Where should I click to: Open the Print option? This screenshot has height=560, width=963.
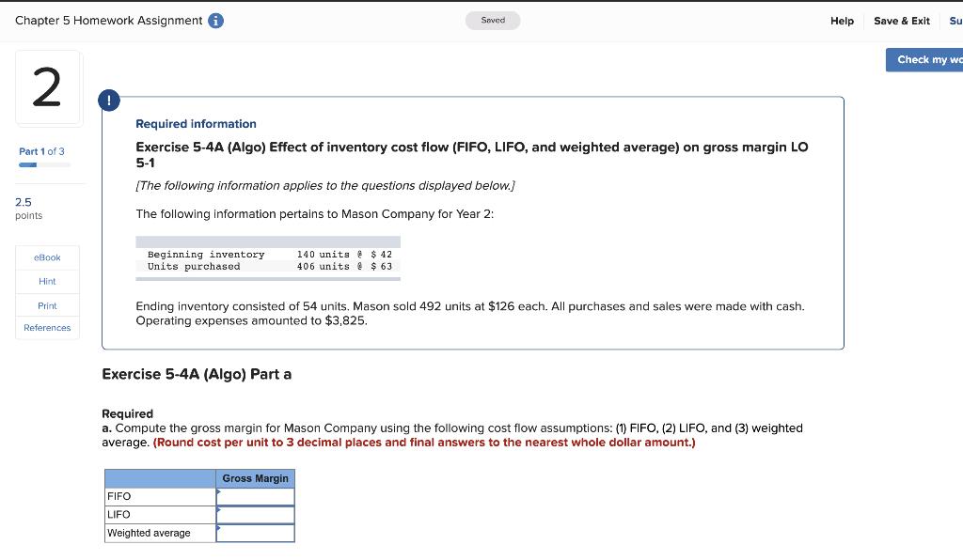coord(47,303)
